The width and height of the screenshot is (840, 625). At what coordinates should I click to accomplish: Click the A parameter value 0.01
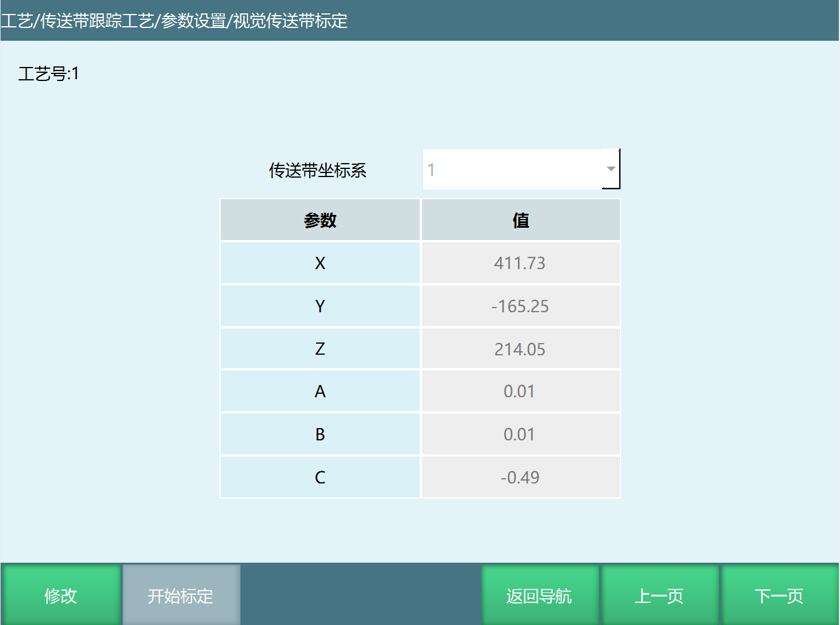(x=521, y=391)
